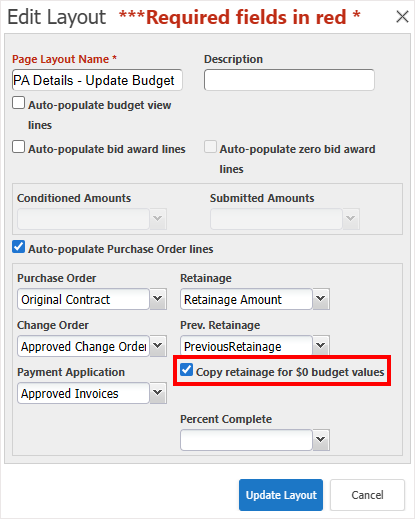Open the Conditioned Amounts dropdown arrow

158,219
